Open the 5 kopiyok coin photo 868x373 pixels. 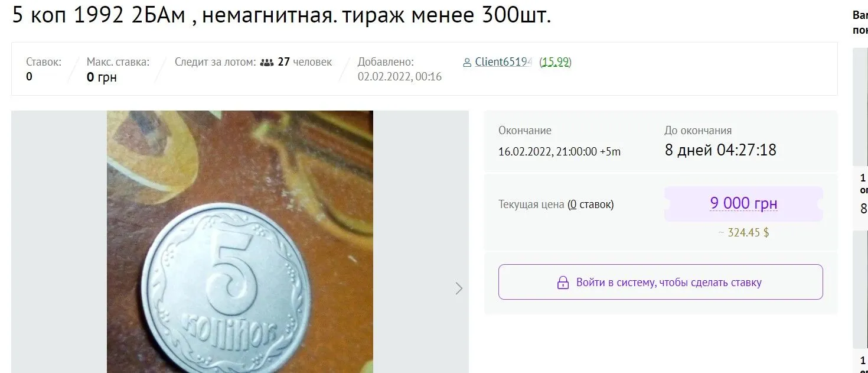coord(240,242)
